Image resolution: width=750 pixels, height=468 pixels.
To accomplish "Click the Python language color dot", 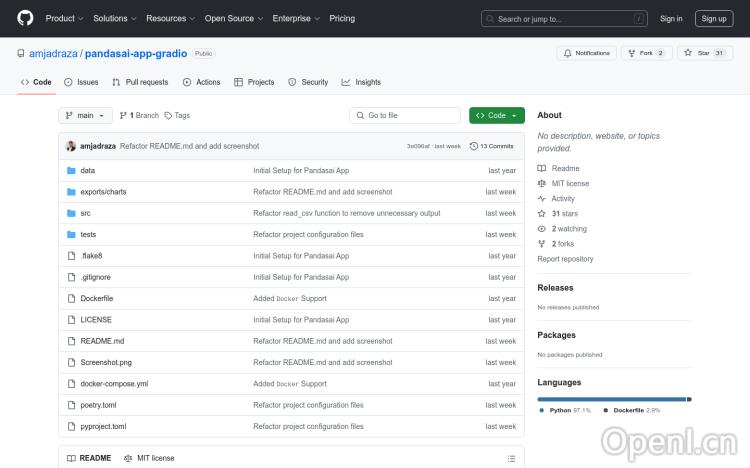I will [541, 411].
